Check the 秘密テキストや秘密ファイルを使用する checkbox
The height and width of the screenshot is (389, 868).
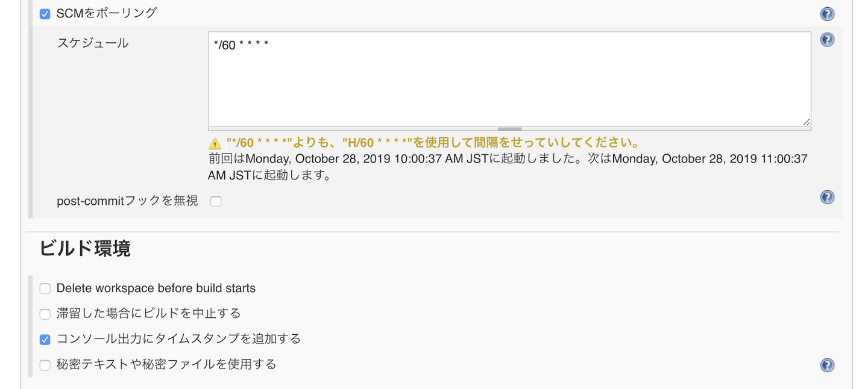45,365
